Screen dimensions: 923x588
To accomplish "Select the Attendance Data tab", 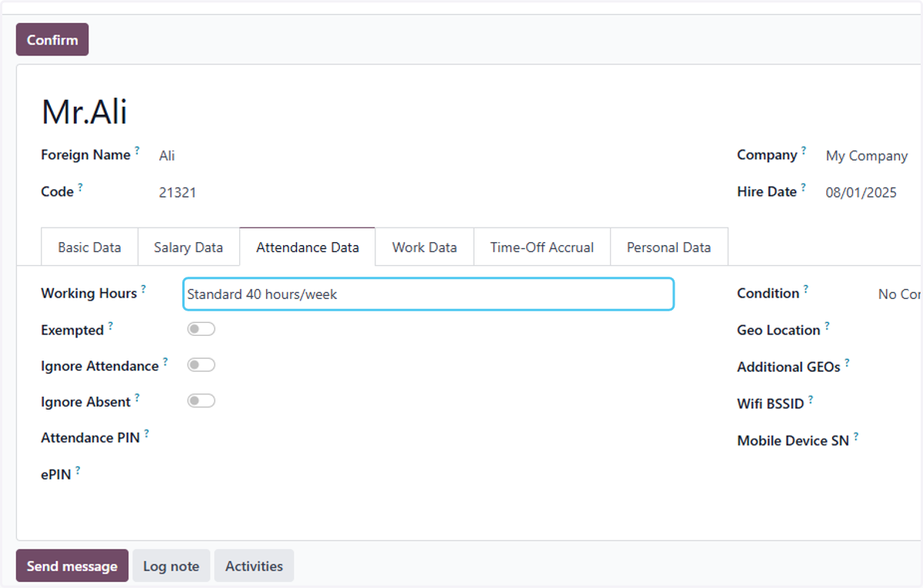I will coord(308,247).
